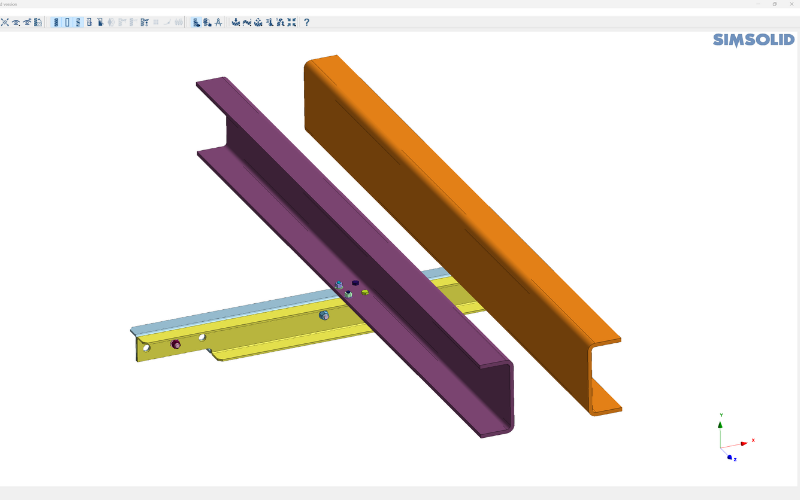Click the document page toolbar icon
The height and width of the screenshot is (500, 800).
tap(38, 22)
